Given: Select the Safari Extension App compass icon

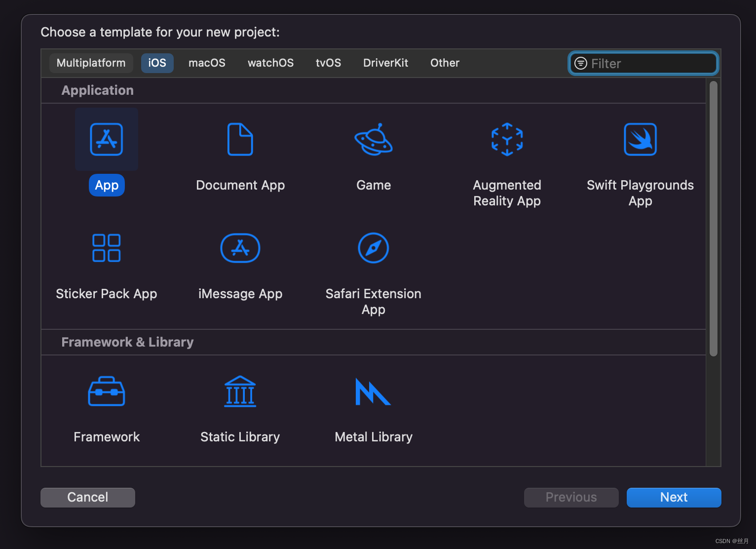Looking at the screenshot, I should point(374,248).
